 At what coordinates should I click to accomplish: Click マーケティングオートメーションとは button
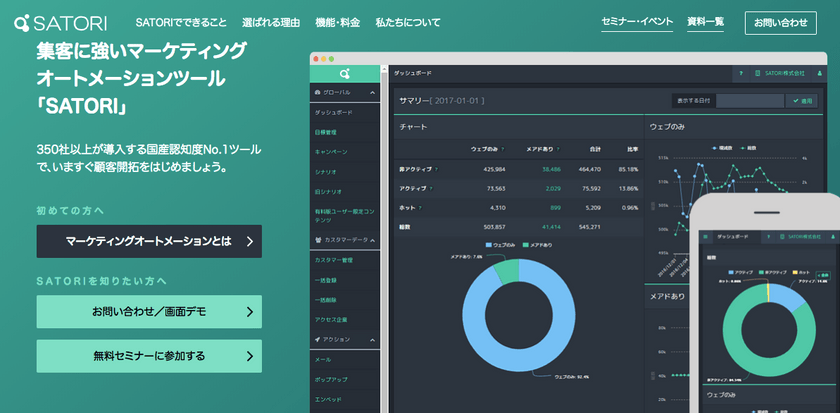pos(149,241)
